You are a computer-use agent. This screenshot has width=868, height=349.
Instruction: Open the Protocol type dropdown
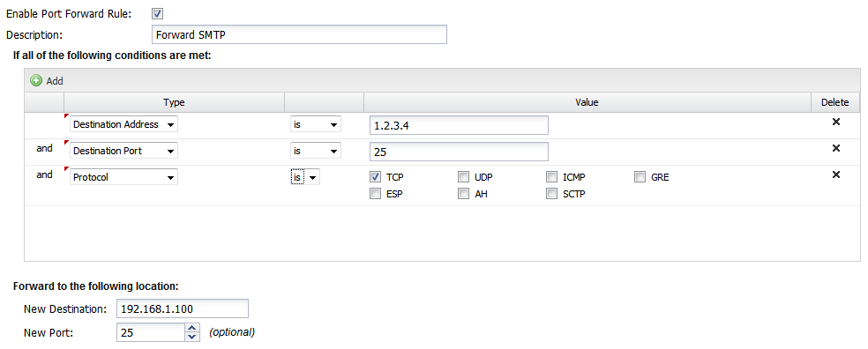[124, 177]
